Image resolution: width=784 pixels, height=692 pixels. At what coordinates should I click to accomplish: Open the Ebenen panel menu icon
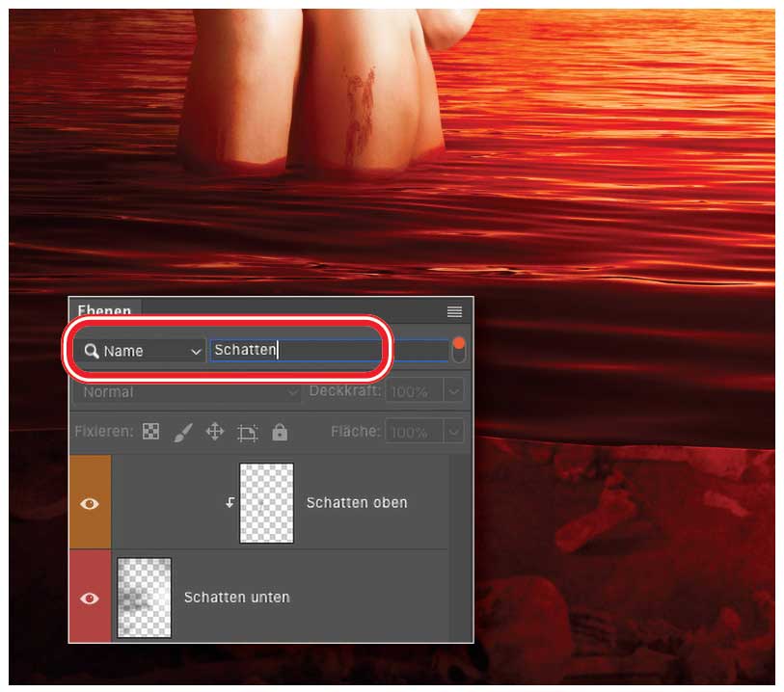pyautogui.click(x=454, y=311)
